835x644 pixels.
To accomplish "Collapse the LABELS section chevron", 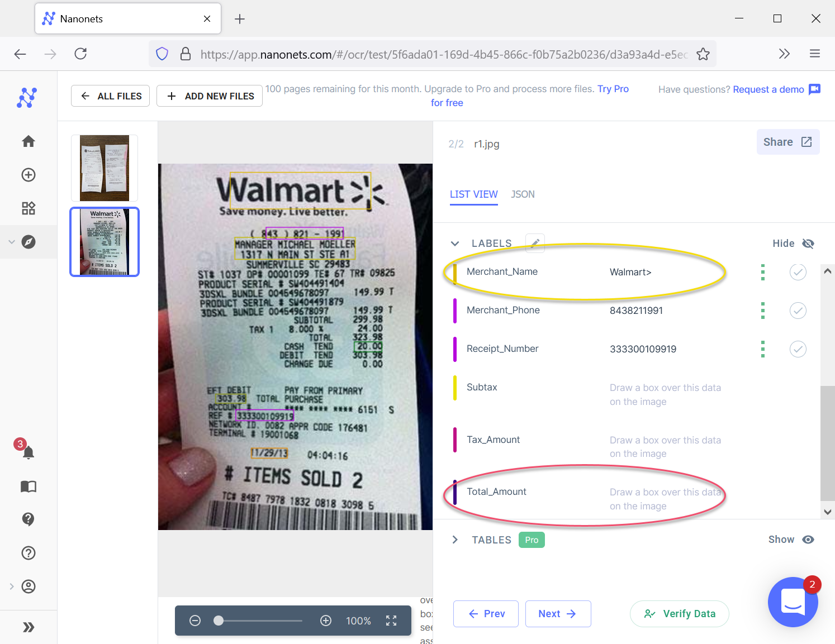I will tap(455, 244).
